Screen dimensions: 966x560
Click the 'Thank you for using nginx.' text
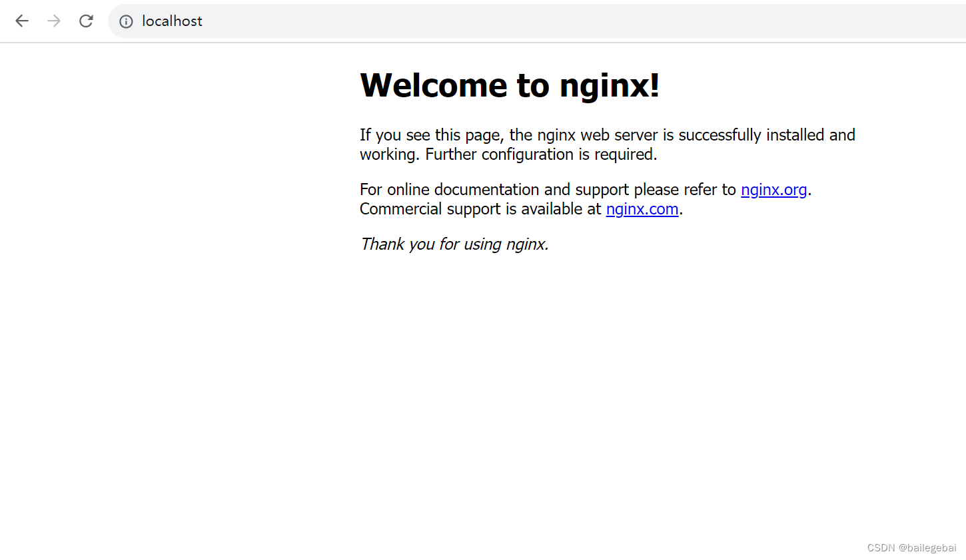[454, 244]
